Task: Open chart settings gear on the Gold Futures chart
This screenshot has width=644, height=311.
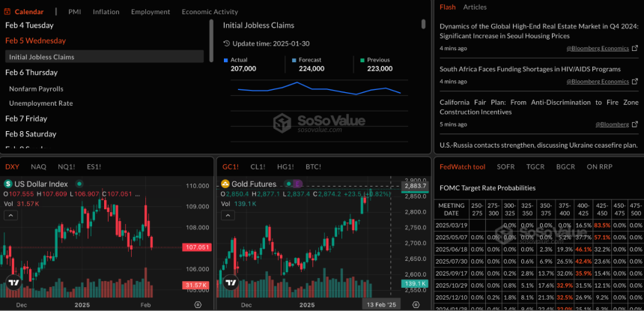Action: point(416,305)
